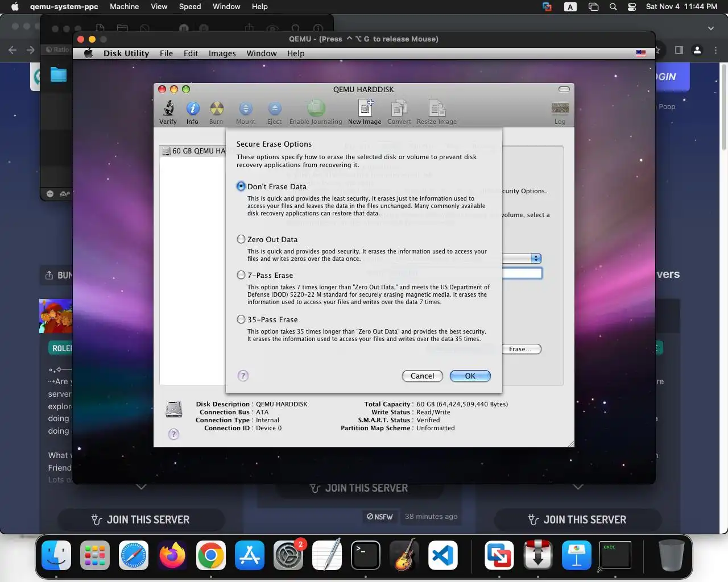Launch Safari from the Dock

click(134, 555)
